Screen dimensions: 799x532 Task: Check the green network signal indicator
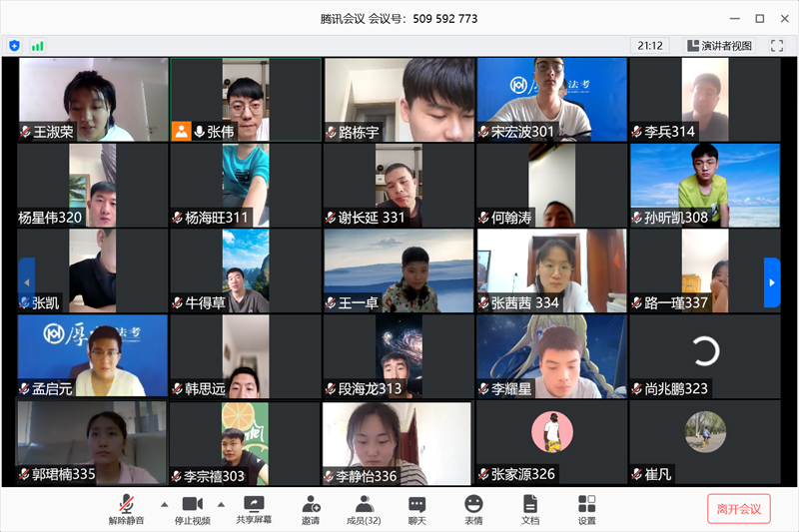pos(38,46)
